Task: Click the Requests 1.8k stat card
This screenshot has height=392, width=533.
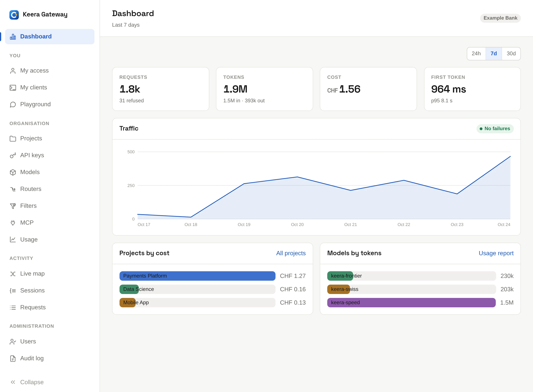Action: (x=161, y=89)
